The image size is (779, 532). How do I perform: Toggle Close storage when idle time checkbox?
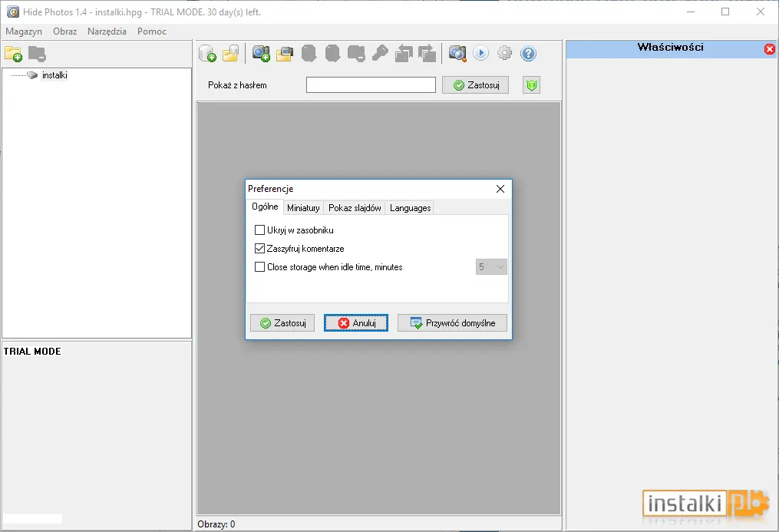[x=259, y=266]
